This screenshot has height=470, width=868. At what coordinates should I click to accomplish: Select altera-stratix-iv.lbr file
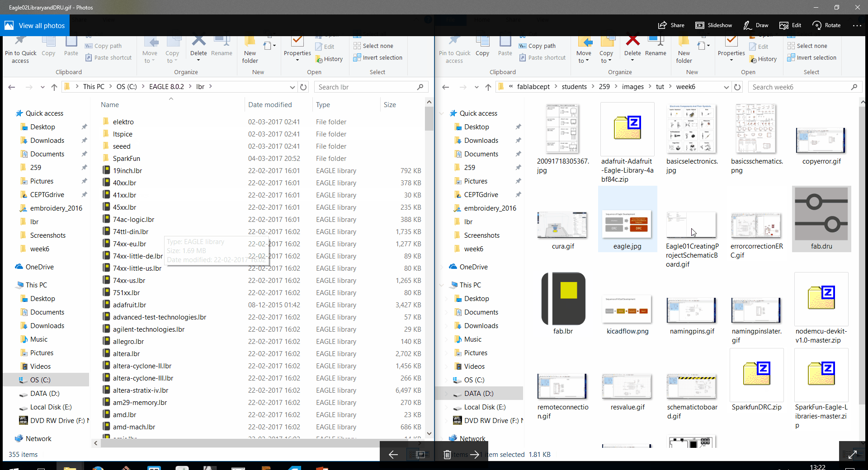click(x=262, y=390)
